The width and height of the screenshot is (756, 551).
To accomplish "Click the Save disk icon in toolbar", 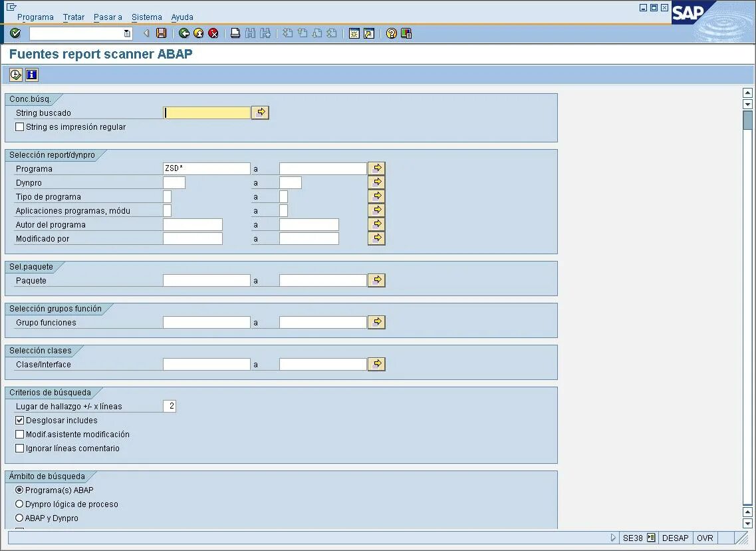I will click(x=162, y=33).
